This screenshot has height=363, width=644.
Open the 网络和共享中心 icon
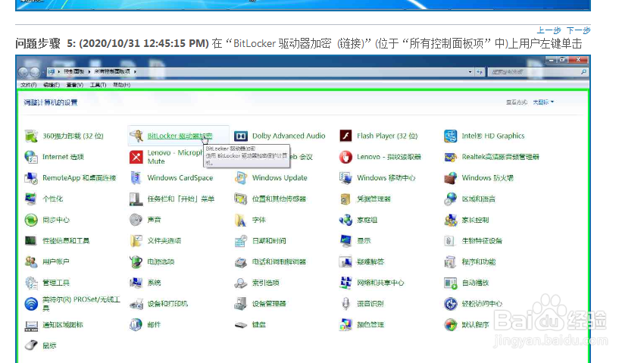coord(345,283)
